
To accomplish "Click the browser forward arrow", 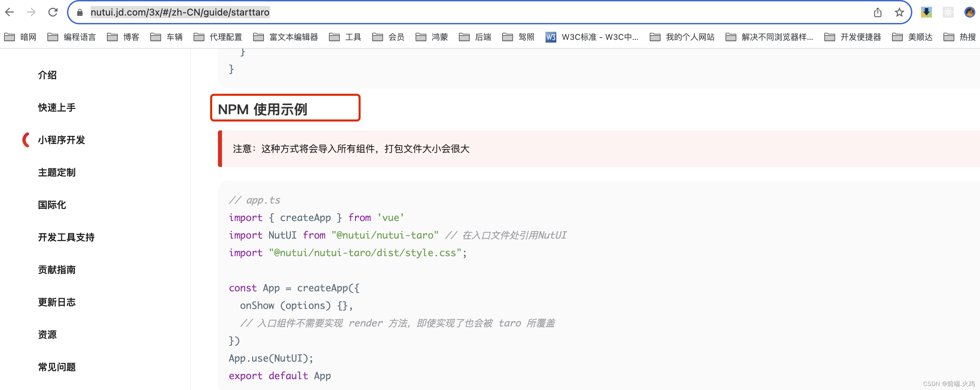I will (31, 12).
